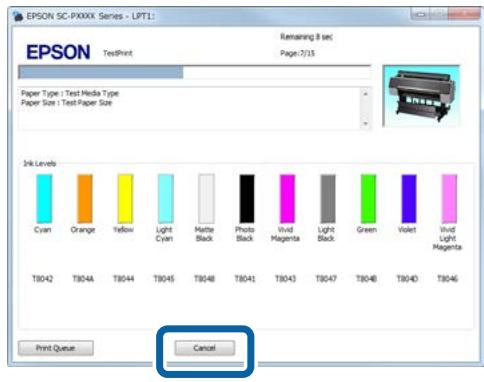Viewport: 484px width, 382px height.
Task: Click the T8041 cartridge code
Action: (x=245, y=278)
